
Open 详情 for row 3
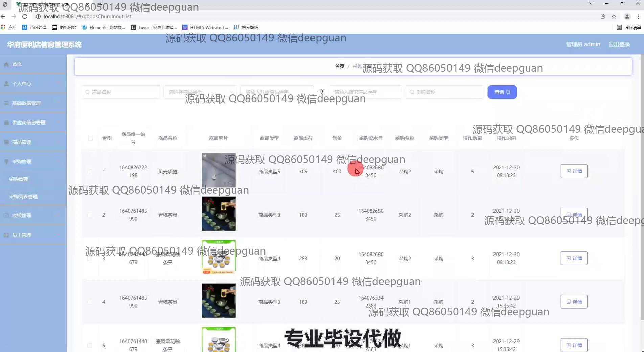574,258
